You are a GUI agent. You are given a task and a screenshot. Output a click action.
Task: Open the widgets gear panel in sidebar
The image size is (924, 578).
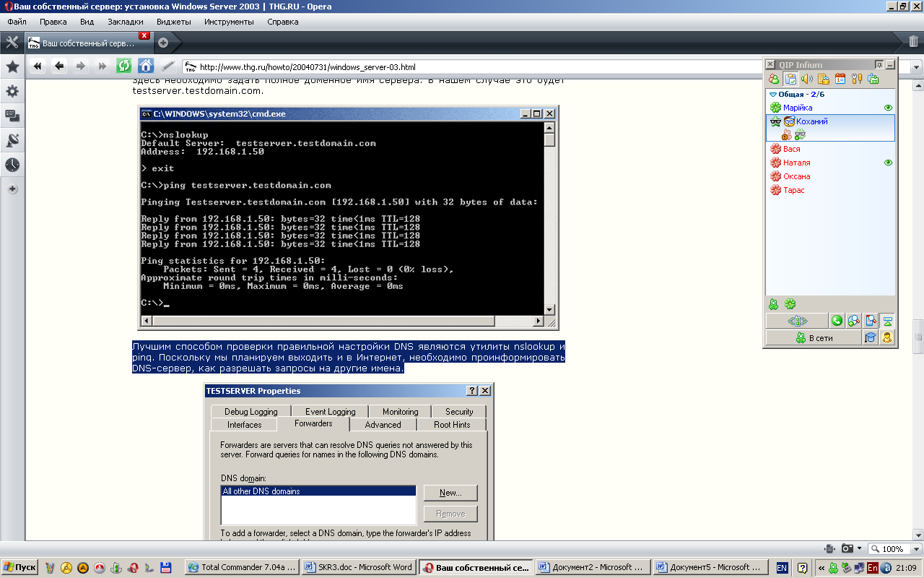tap(12, 92)
